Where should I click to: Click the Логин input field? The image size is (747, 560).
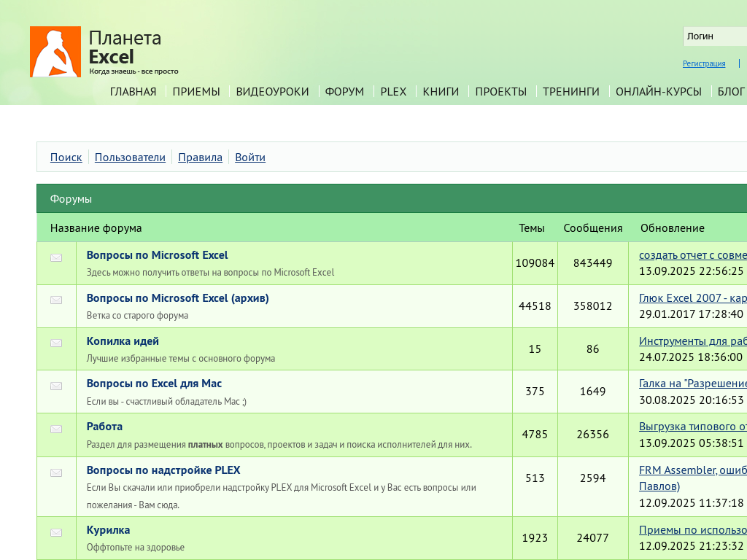[715, 36]
